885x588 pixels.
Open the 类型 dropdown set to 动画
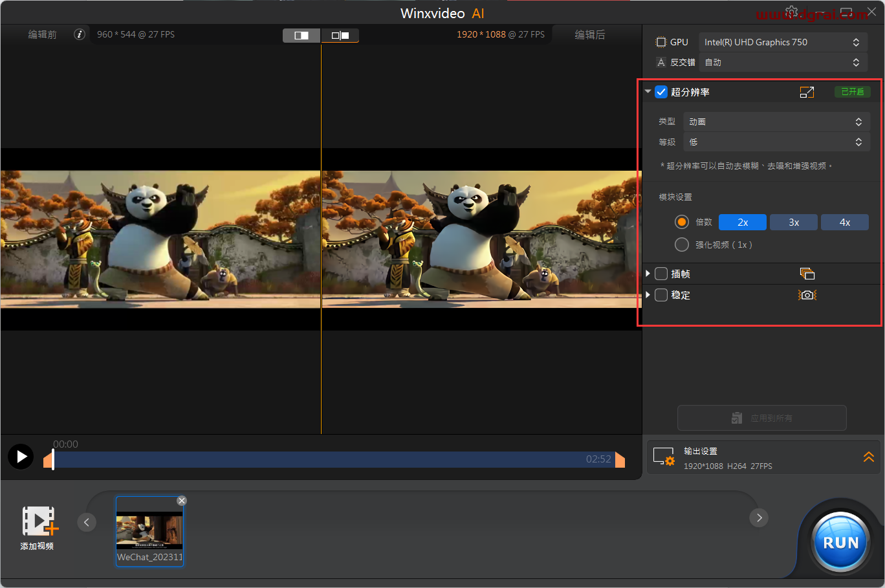point(776,122)
